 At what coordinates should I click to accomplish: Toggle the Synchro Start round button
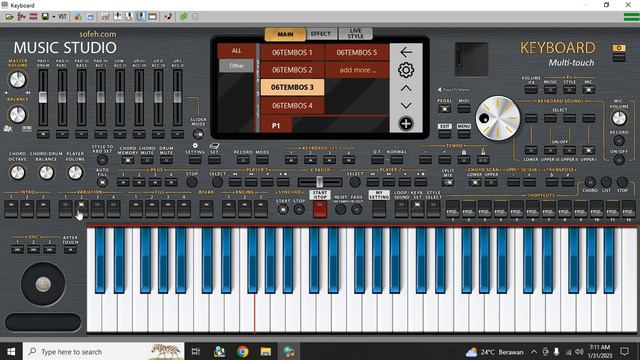pos(283,209)
